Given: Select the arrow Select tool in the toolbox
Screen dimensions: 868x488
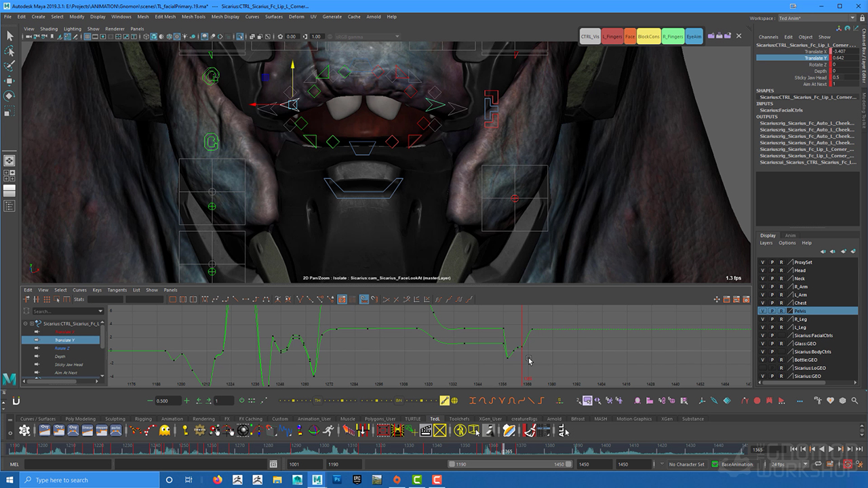Looking at the screenshot, I should click(9, 36).
